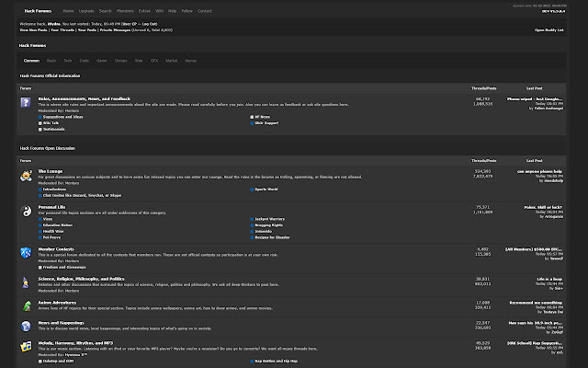Click the News and Happenings forum icon
Image resolution: width=588 pixels, height=368 pixels.
click(25, 326)
